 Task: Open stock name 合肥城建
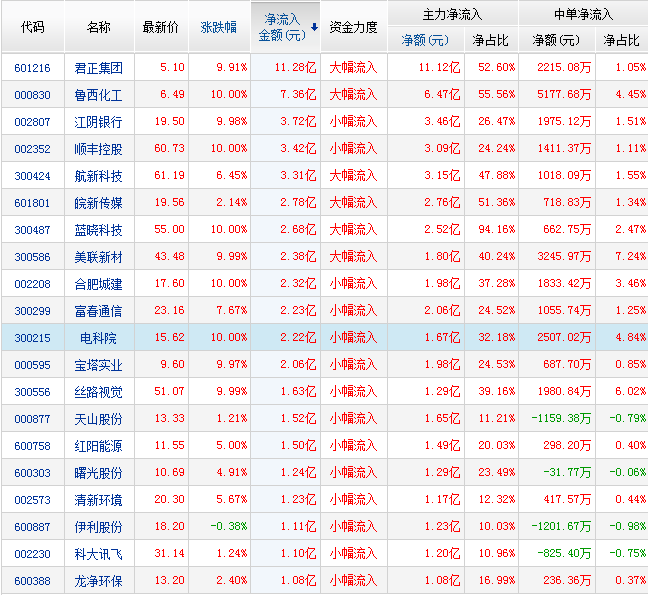98,284
